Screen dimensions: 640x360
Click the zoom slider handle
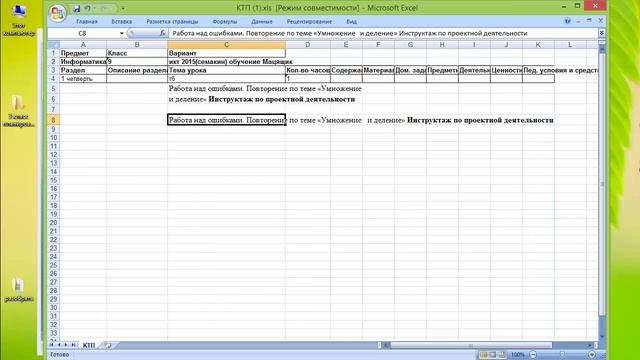[x=562, y=355]
